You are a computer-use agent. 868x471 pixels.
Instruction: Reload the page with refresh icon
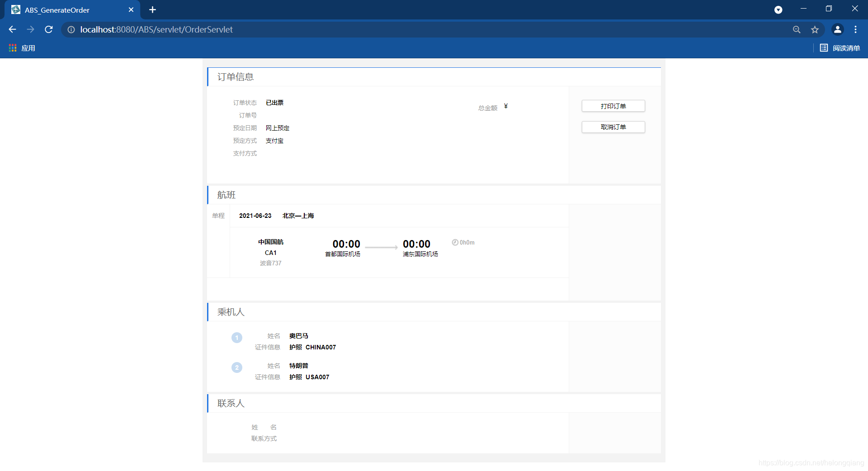[49, 29]
